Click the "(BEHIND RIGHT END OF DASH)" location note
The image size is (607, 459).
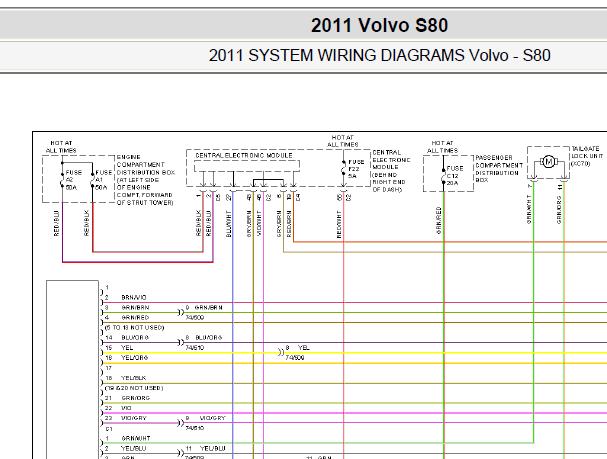tap(388, 182)
